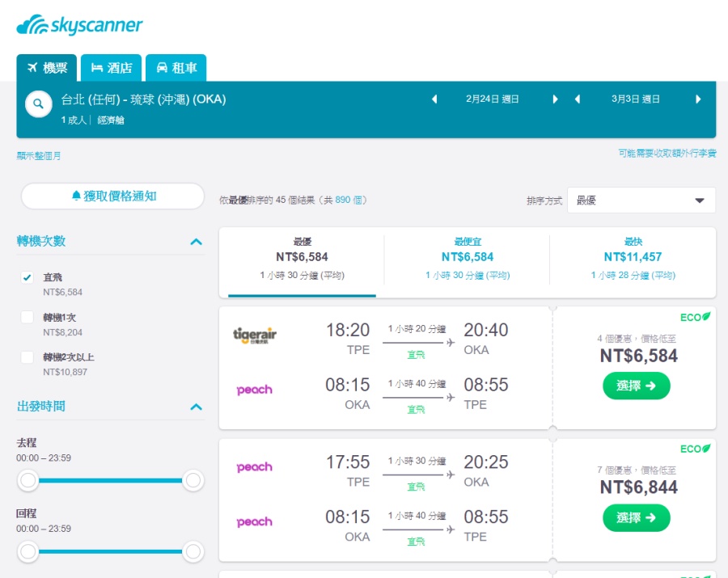The height and width of the screenshot is (578, 728).
Task: Click NT$10,897 under 轉機2次以上
Action: coord(65,372)
